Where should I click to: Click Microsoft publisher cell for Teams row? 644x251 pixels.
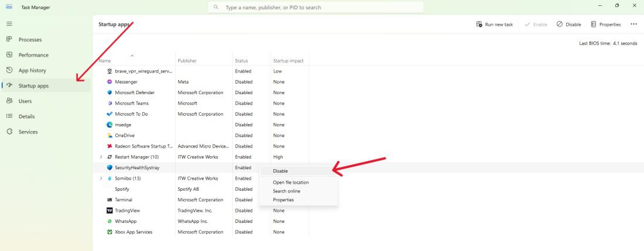point(188,104)
